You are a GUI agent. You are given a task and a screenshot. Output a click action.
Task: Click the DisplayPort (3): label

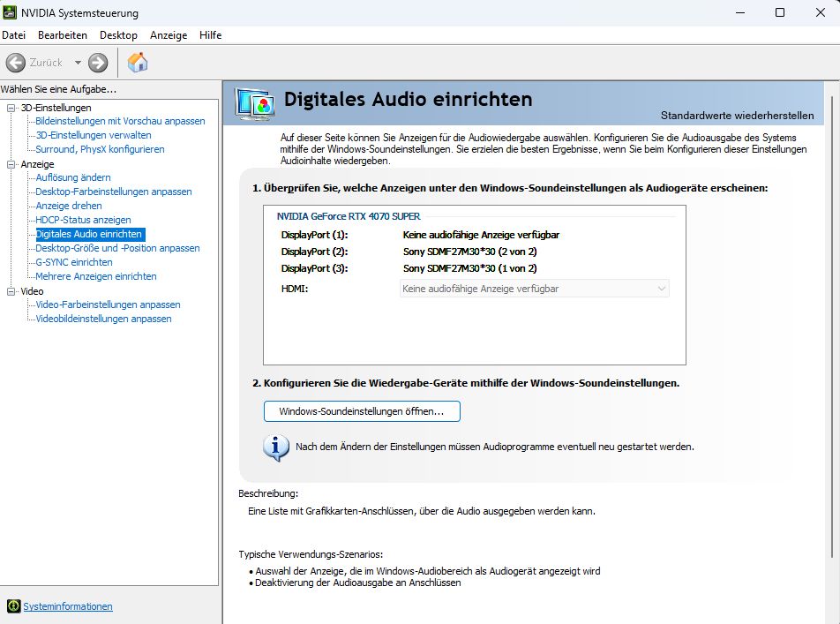tap(314, 268)
